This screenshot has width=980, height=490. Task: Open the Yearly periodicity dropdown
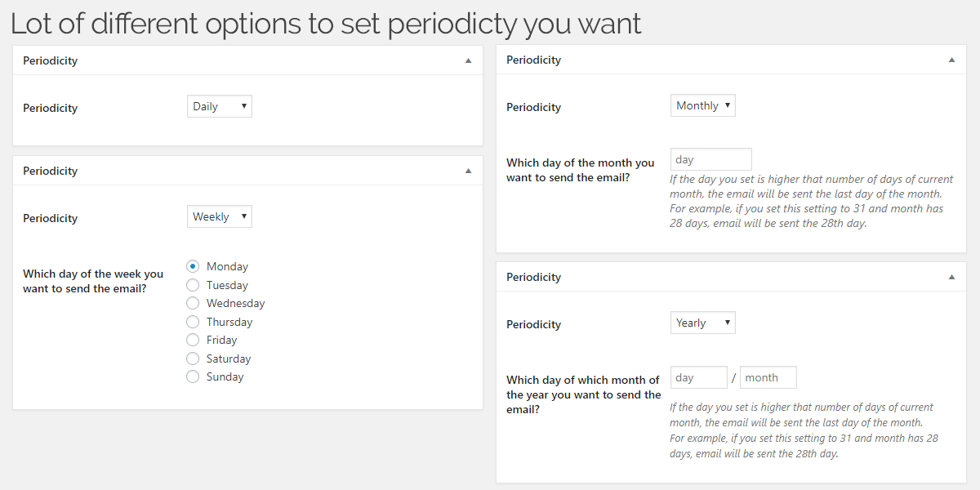(x=703, y=323)
